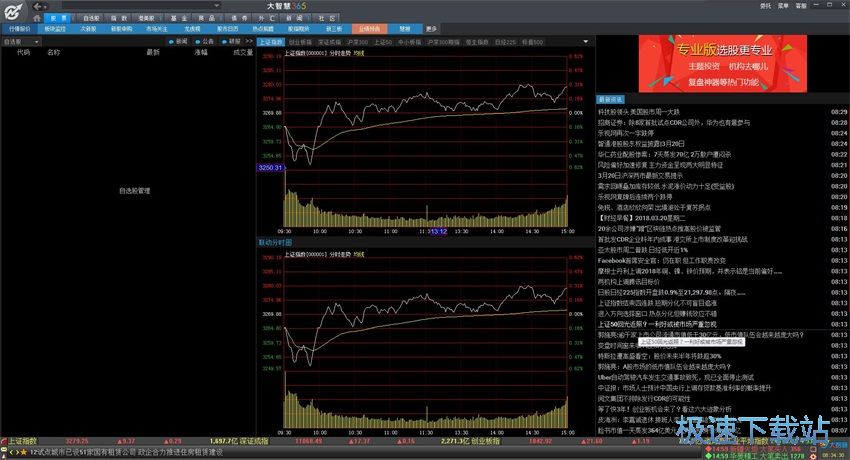Select the 上证指数 index tab
The image size is (850, 460).
[x=271, y=42]
